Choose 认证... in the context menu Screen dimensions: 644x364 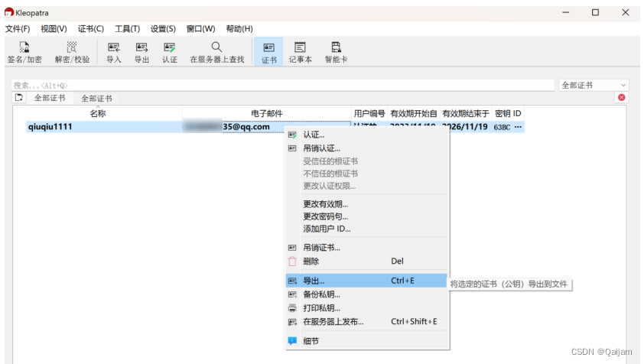366,135
